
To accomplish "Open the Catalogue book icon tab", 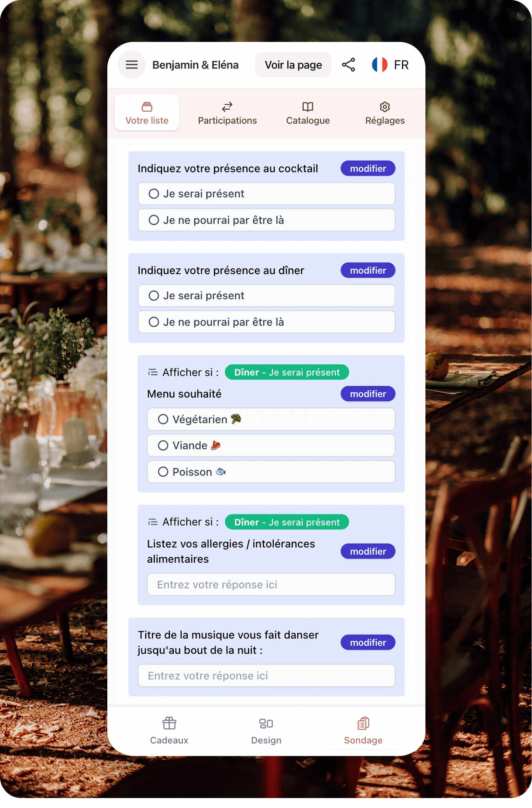I will tap(308, 113).
